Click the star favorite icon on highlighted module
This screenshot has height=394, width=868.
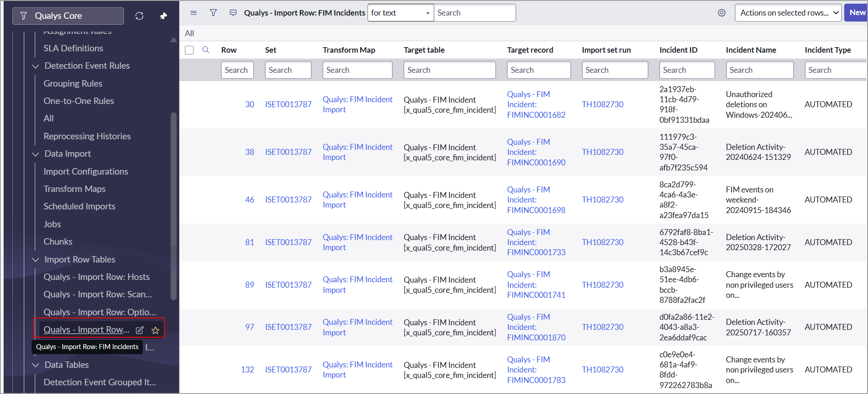[156, 330]
